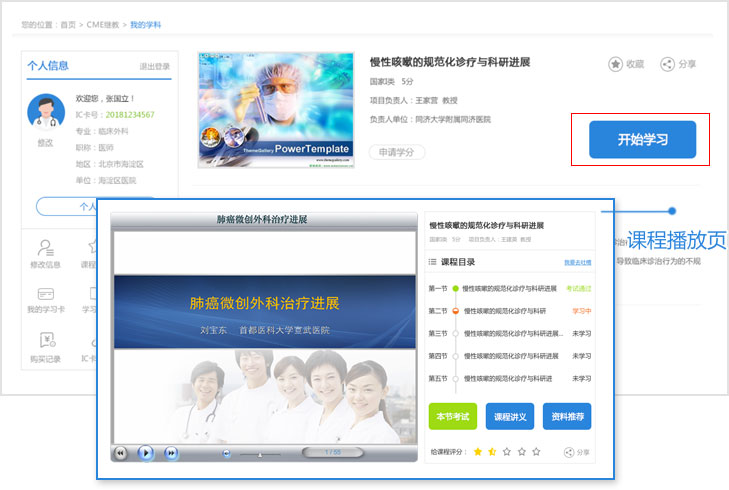Open the 第五节 course title row
Viewport: 729px width, 490px height.
click(508, 378)
